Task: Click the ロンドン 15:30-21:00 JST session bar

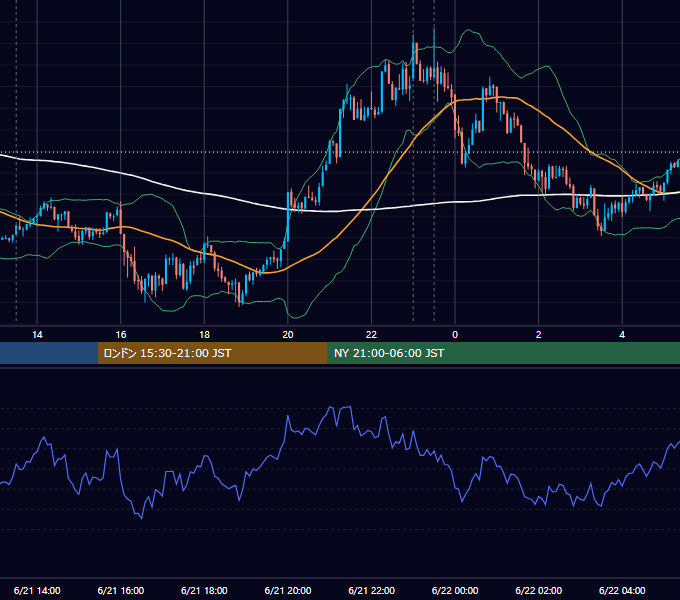Action: (x=212, y=353)
